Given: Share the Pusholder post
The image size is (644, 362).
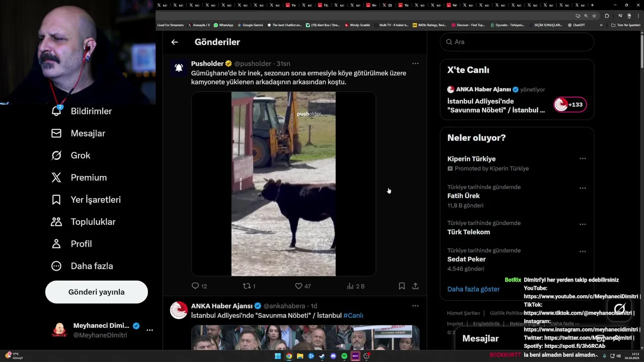Looking at the screenshot, I should coord(415,286).
